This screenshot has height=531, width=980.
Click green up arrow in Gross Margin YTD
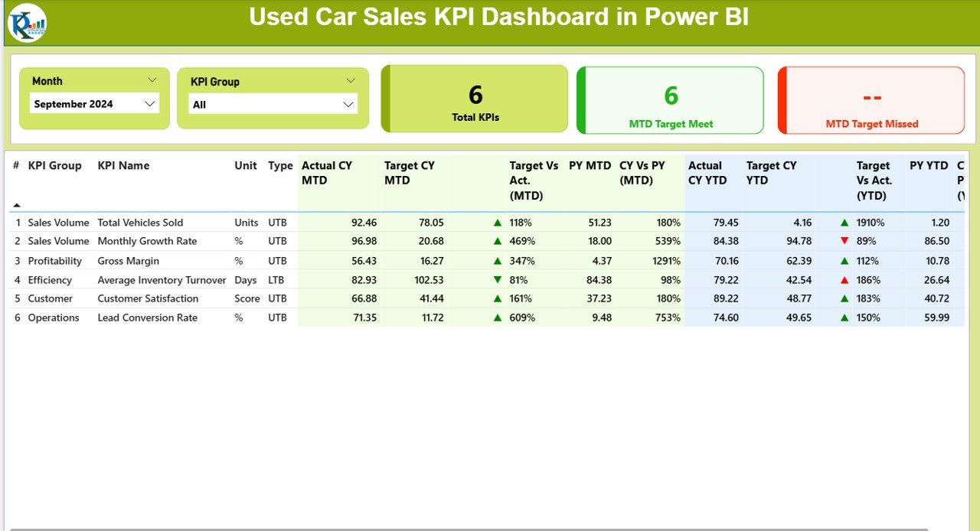[x=844, y=261]
